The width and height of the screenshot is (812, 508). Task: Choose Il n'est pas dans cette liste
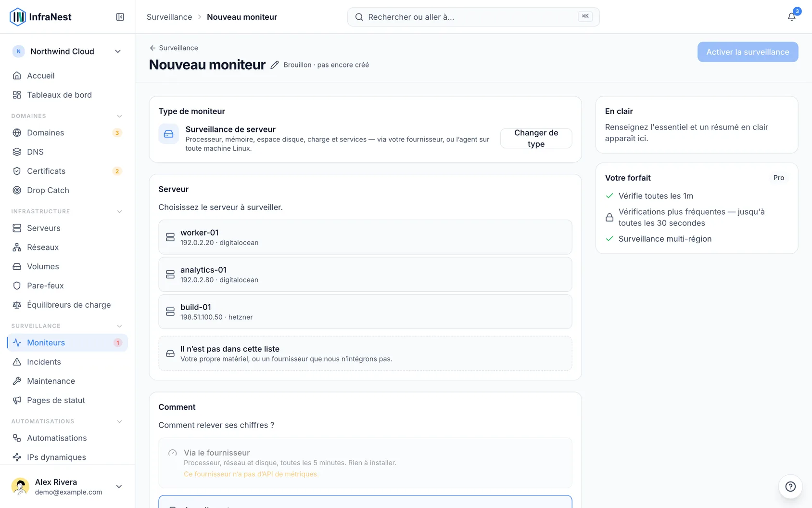tap(365, 353)
